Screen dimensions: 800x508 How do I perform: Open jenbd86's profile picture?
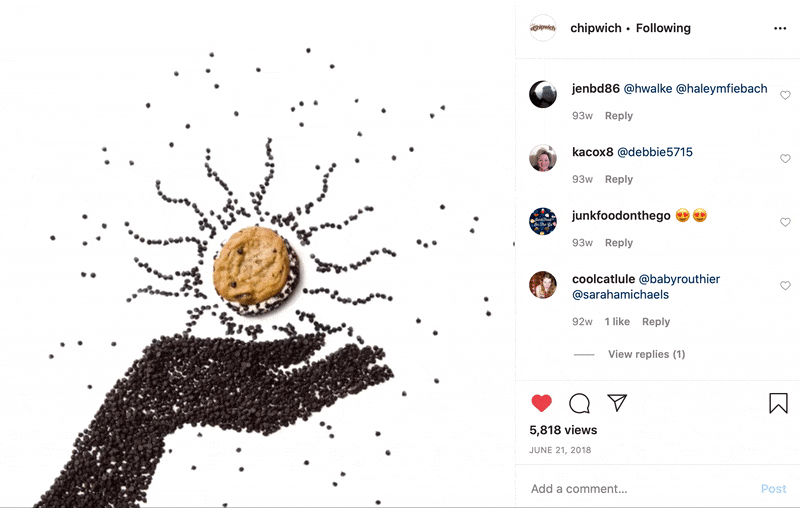point(543,94)
